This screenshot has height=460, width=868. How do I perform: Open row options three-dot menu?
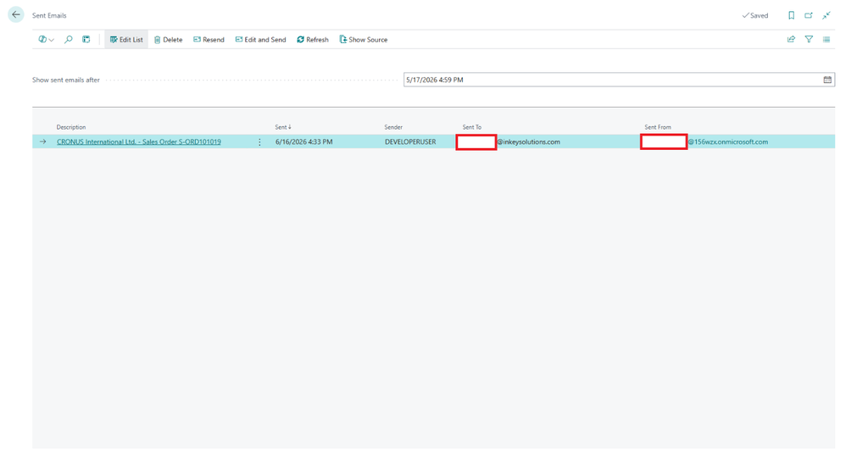coord(259,142)
